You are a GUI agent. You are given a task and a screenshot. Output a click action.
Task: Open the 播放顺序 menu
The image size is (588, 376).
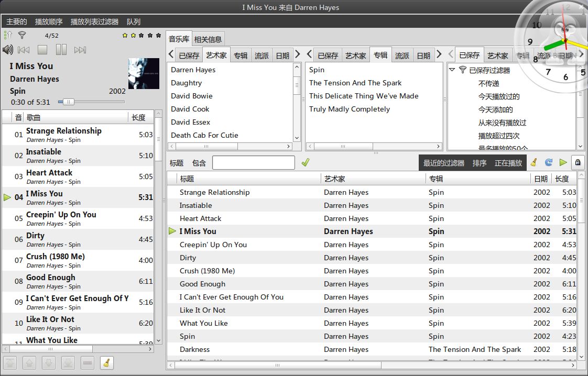click(49, 22)
